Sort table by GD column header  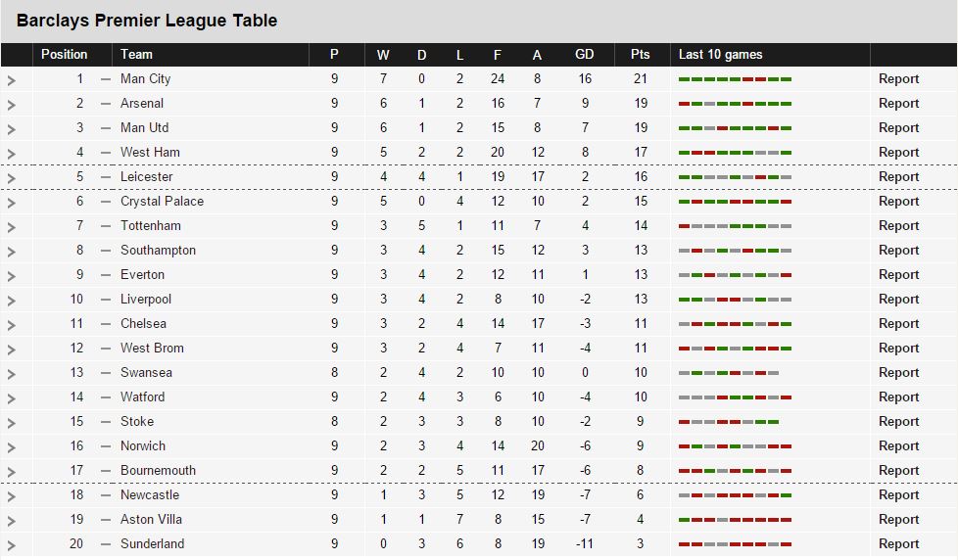(584, 55)
